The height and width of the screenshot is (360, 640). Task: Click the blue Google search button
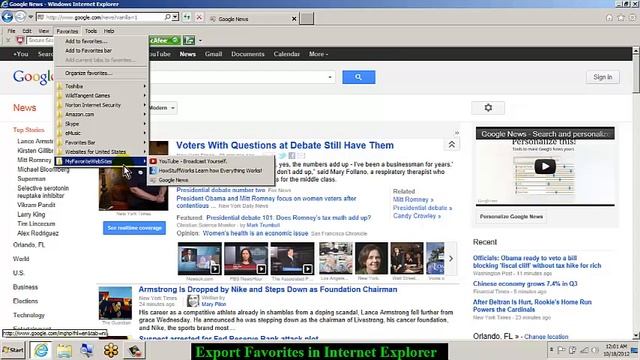click(358, 77)
